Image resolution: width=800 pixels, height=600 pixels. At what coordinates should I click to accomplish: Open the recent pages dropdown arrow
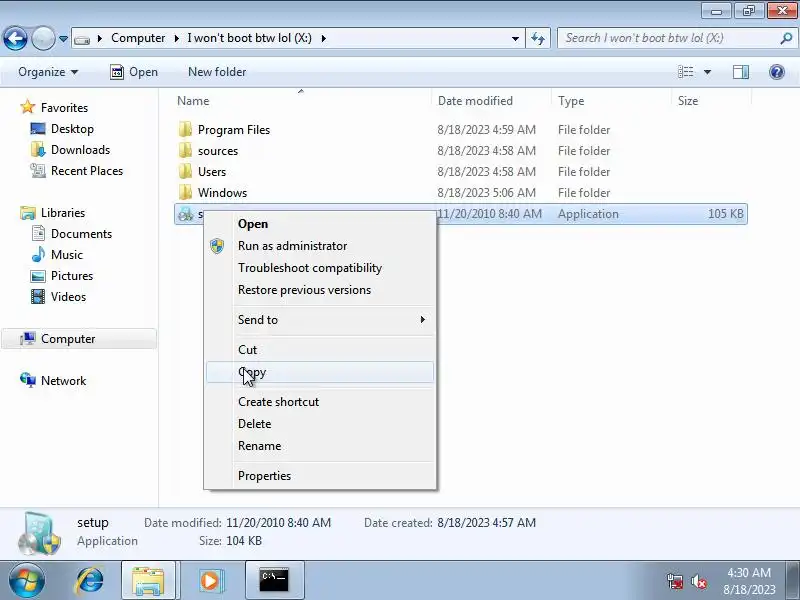(63, 39)
